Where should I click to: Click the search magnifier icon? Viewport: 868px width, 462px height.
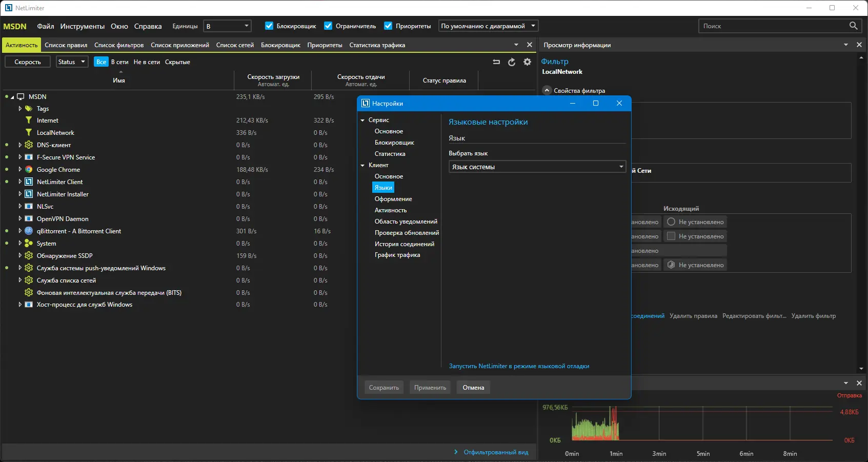click(x=853, y=26)
